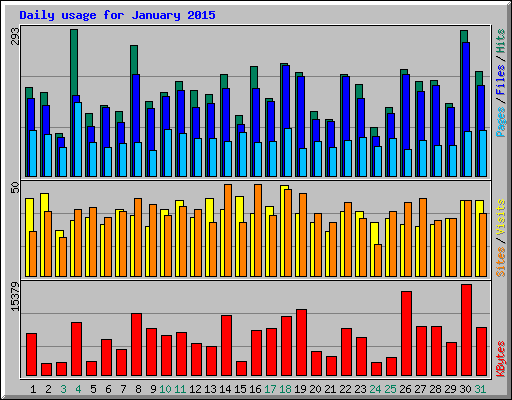Select the orange Sites bar for day 27

point(423,237)
